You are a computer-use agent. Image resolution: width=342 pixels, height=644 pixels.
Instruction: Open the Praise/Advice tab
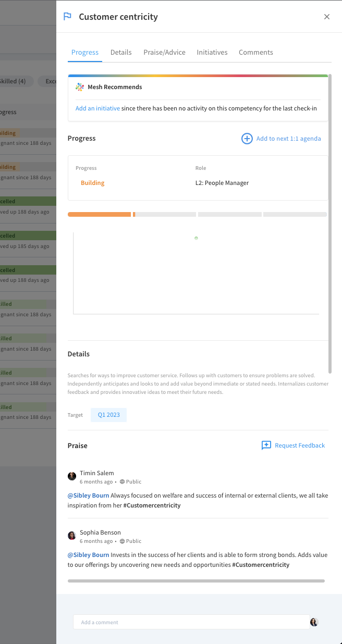click(164, 52)
